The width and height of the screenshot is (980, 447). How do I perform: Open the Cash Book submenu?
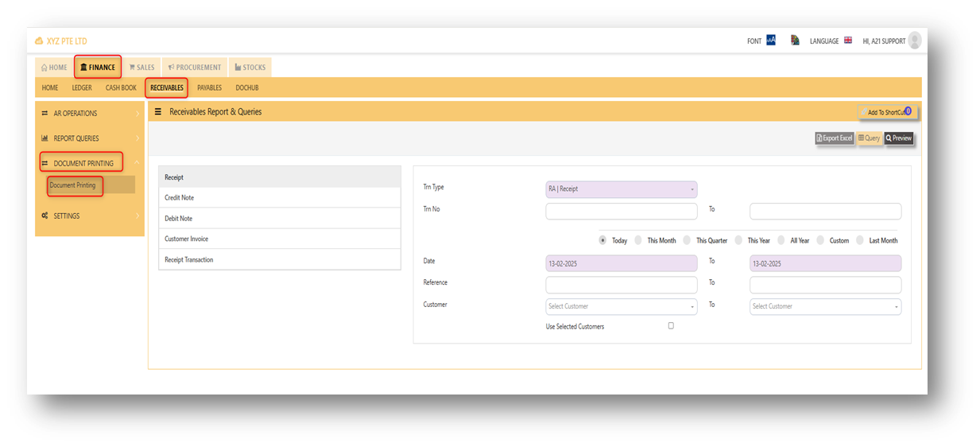coord(121,87)
